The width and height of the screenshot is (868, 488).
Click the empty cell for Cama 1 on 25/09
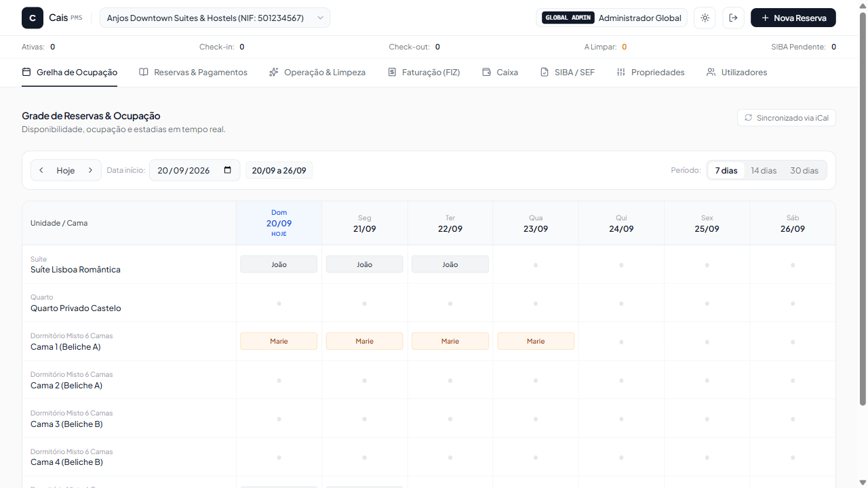(x=707, y=341)
